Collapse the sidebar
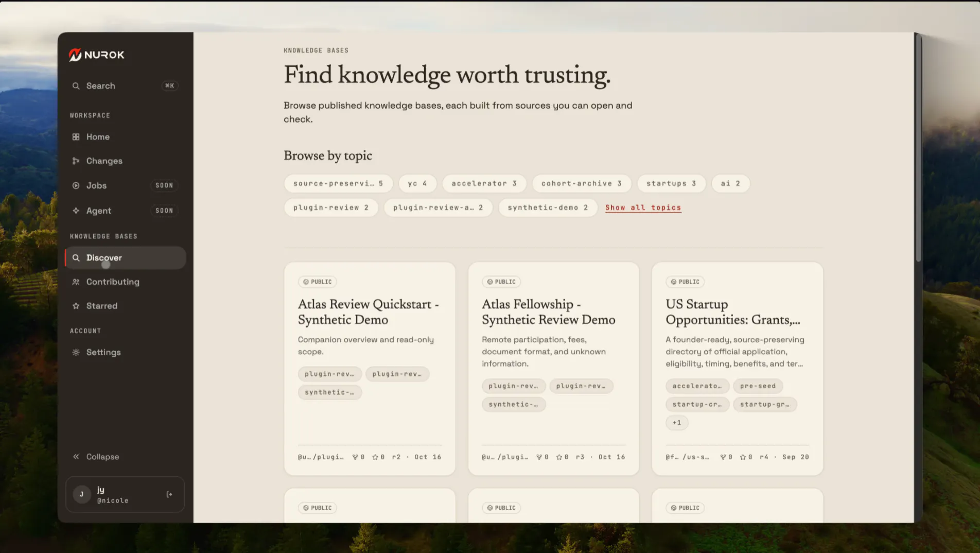 96,457
